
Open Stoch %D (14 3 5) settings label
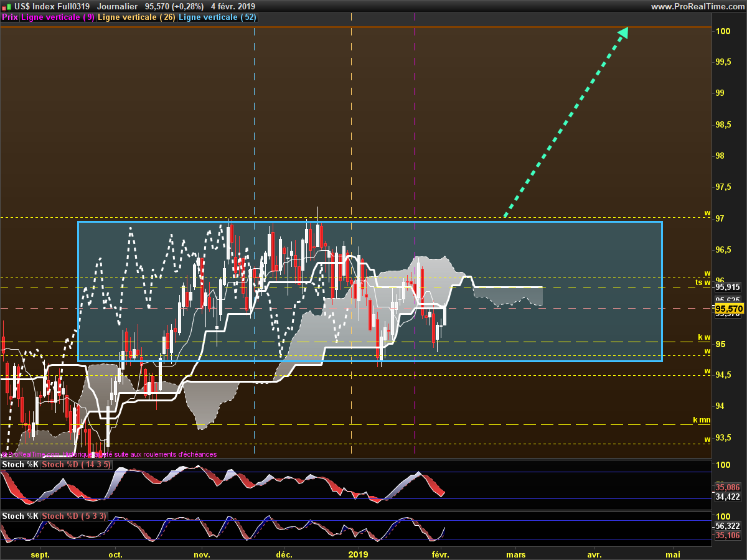(76, 464)
